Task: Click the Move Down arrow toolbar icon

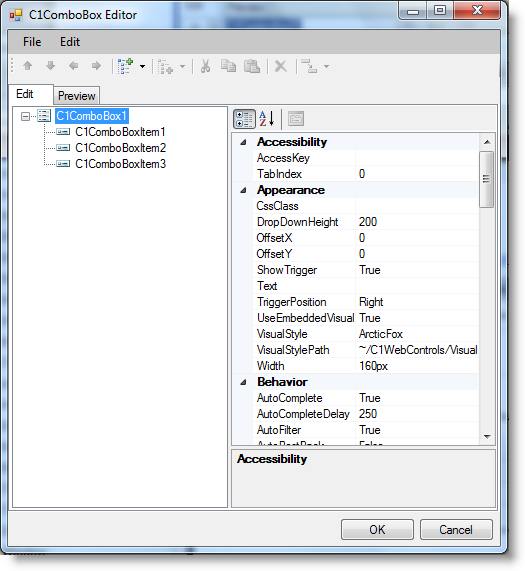Action: [51, 66]
